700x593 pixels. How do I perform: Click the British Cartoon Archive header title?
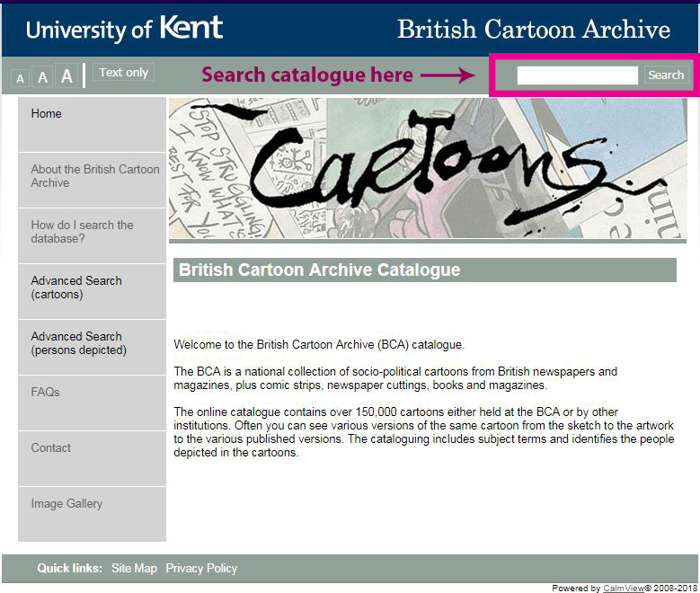tap(534, 30)
